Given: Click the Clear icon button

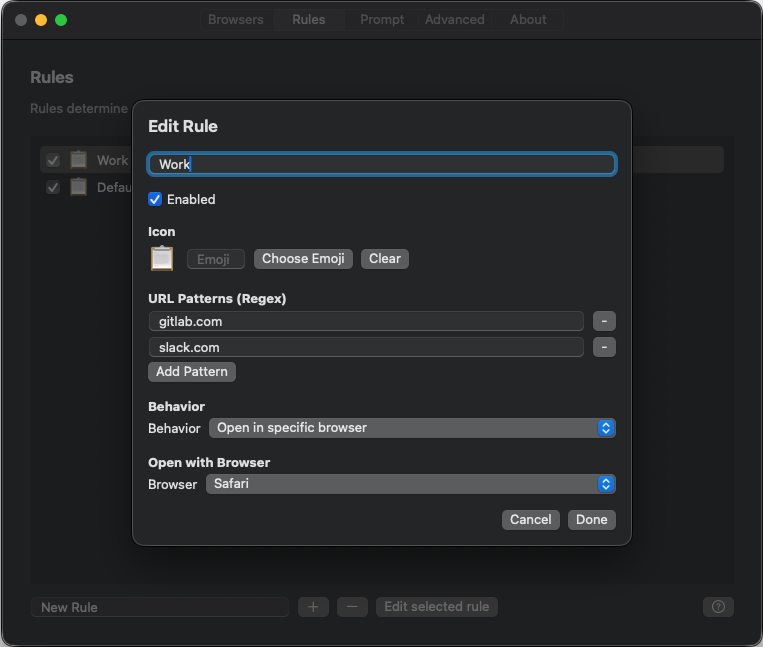Looking at the screenshot, I should [x=385, y=259].
